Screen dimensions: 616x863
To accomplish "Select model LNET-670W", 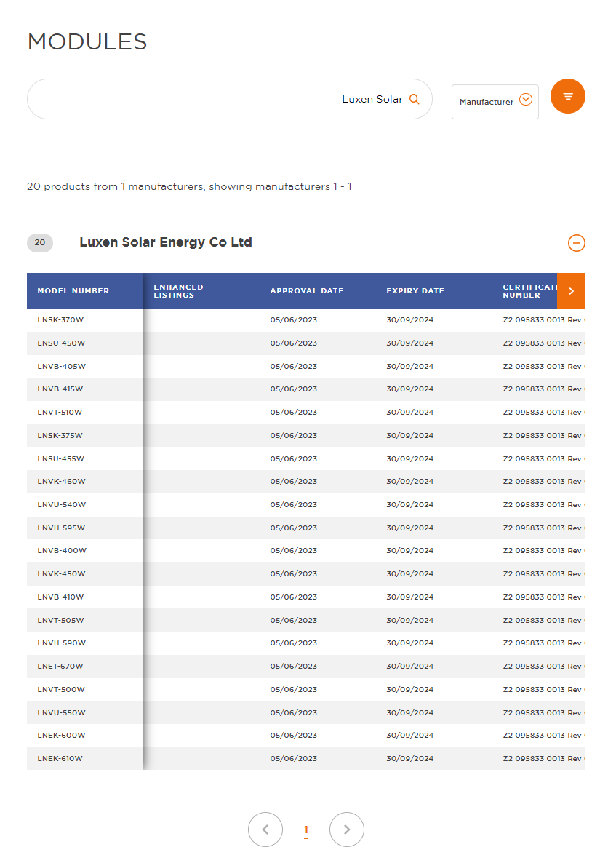I will coord(60,666).
